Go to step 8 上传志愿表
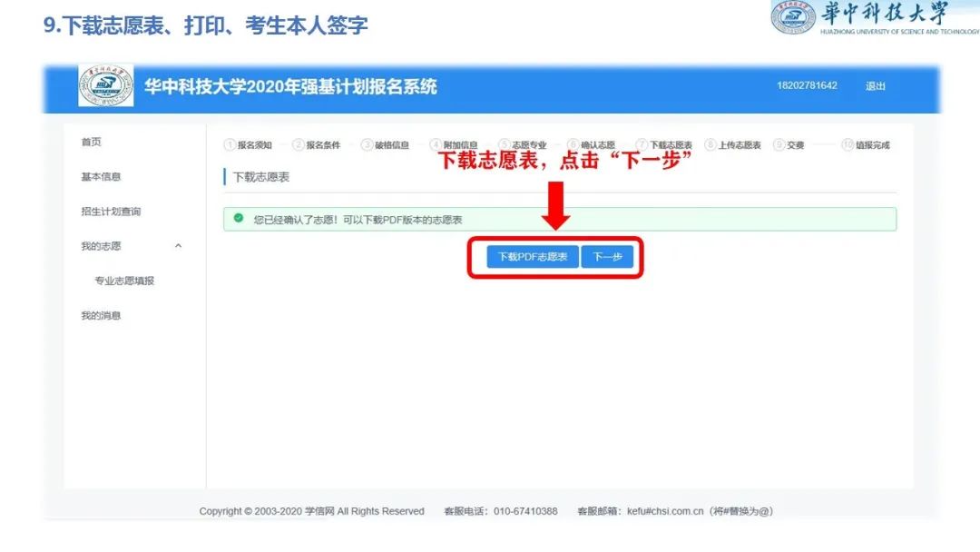 (x=733, y=145)
